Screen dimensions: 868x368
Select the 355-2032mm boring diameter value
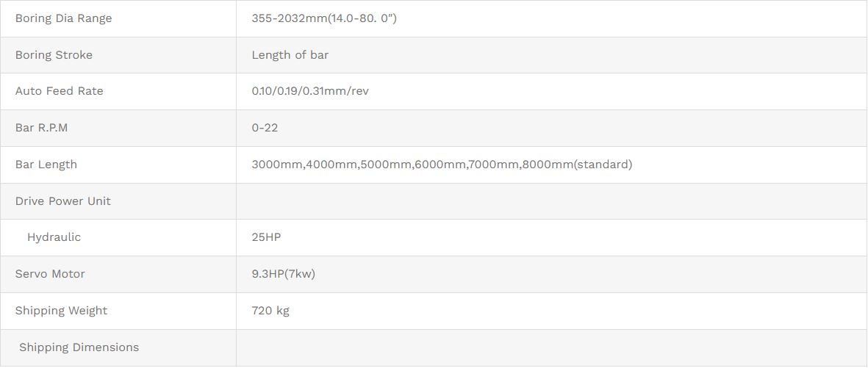324,18
